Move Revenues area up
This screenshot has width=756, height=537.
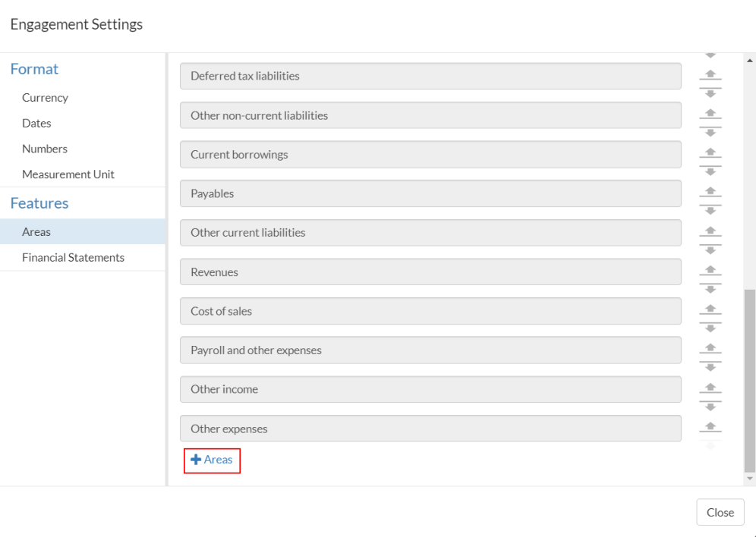click(x=710, y=268)
